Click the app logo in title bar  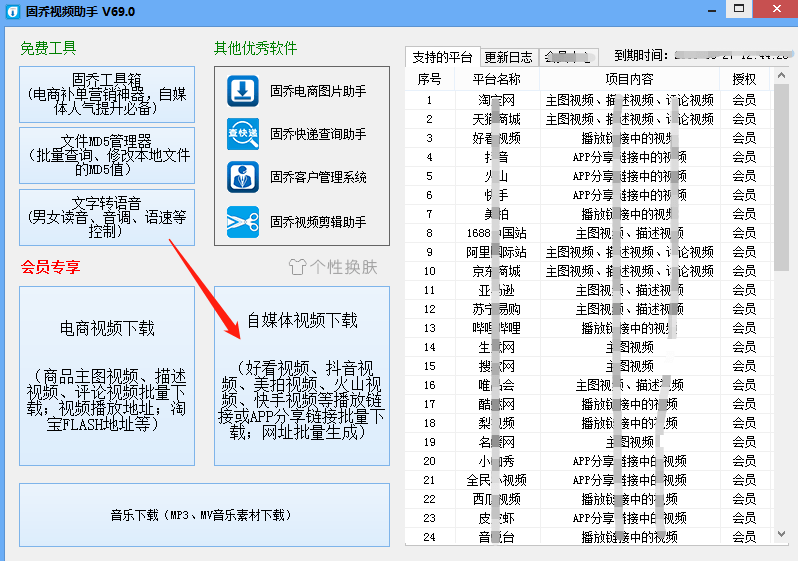click(11, 11)
